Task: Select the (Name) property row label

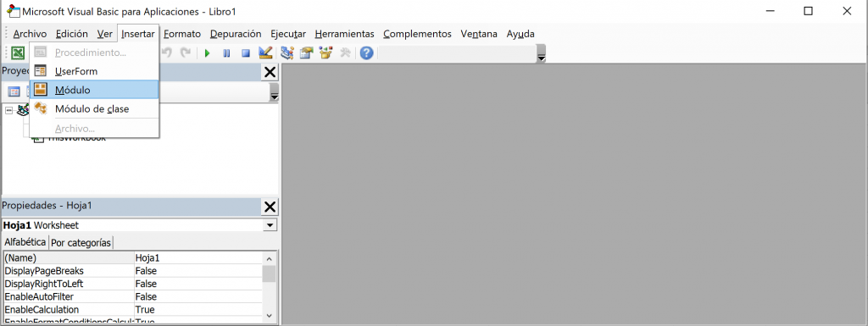Action: pyautogui.click(x=69, y=258)
